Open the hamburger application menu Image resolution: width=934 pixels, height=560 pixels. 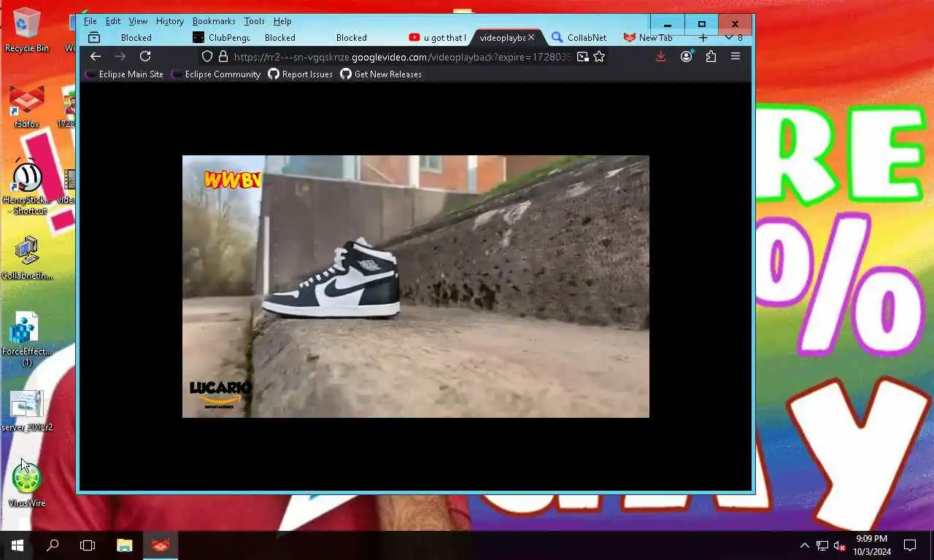pos(736,56)
